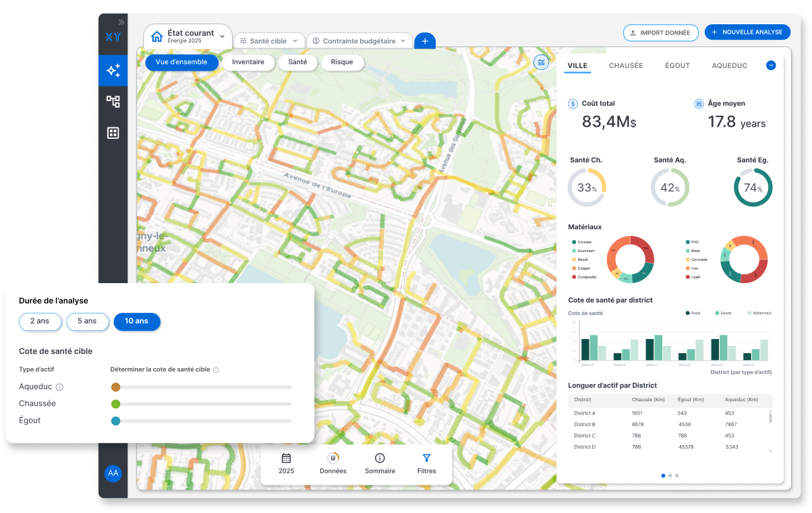Switch to the Inventaire map view
The height and width of the screenshot is (513, 812).
tap(248, 63)
